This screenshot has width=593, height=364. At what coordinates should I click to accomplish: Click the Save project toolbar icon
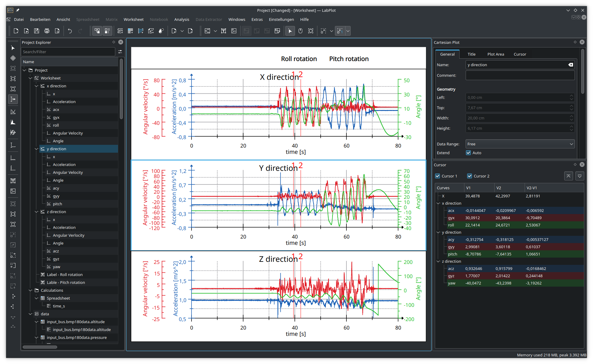(37, 31)
